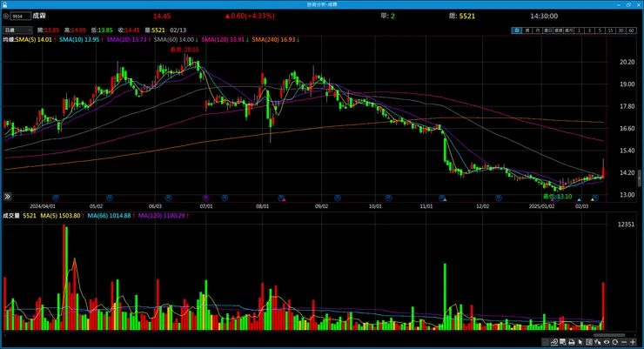
Task: Click the cyan triangle marker near 02/03
Action: click(x=579, y=199)
